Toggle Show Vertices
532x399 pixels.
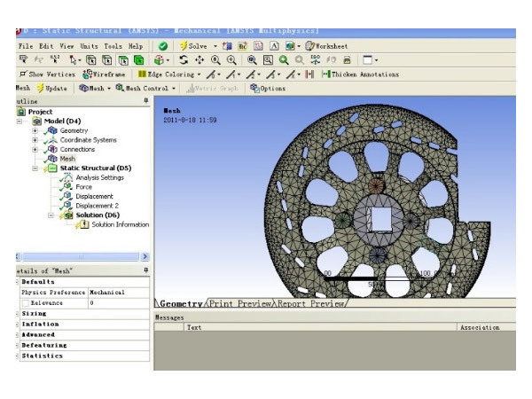pos(47,74)
